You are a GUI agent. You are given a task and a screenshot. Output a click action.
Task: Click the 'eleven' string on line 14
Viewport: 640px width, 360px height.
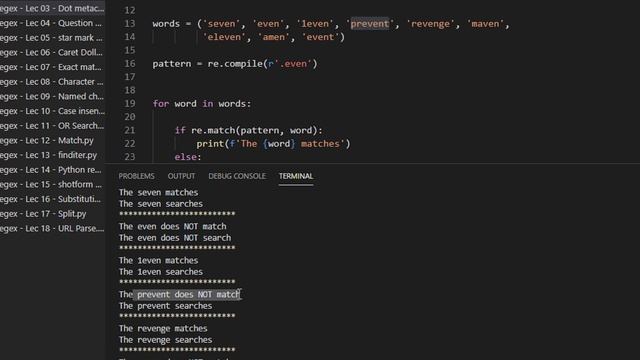[224, 37]
